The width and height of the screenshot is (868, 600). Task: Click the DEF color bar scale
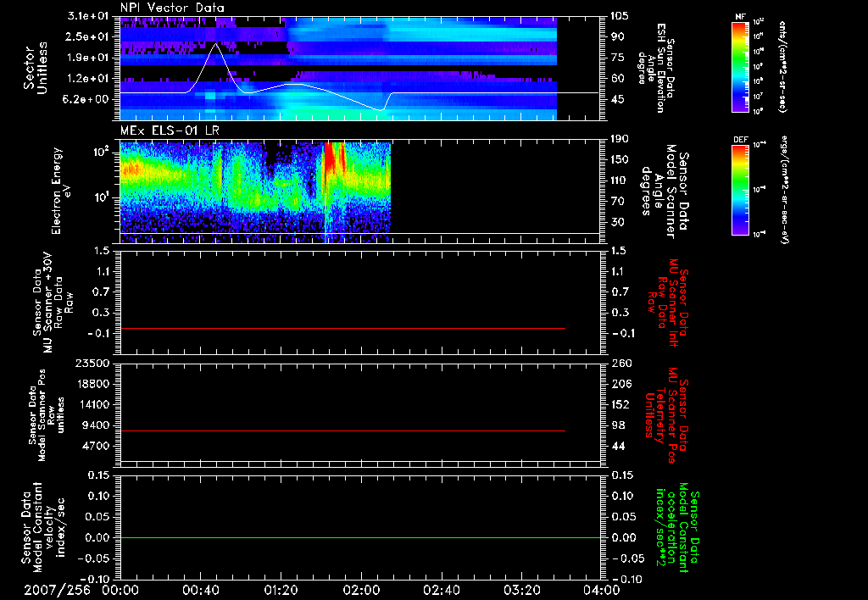click(x=740, y=190)
